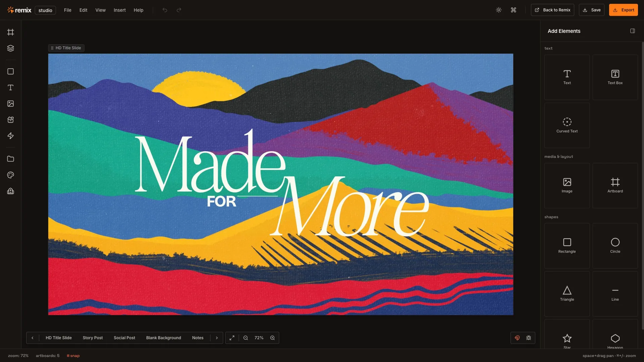This screenshot has height=362, width=644.
Task: Open the color palette icon in sidebar
Action: (x=10, y=175)
